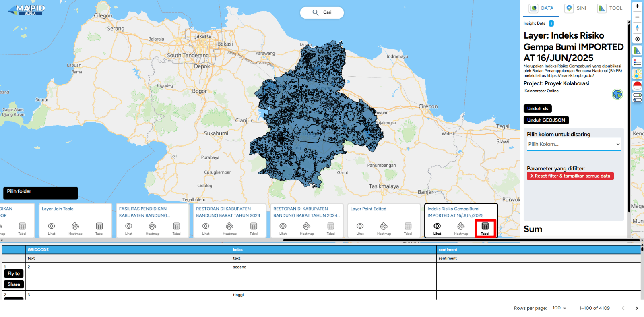Open Tabel for Layer Join Table
Image resolution: width=644 pixels, height=317 pixels.
pyautogui.click(x=99, y=228)
